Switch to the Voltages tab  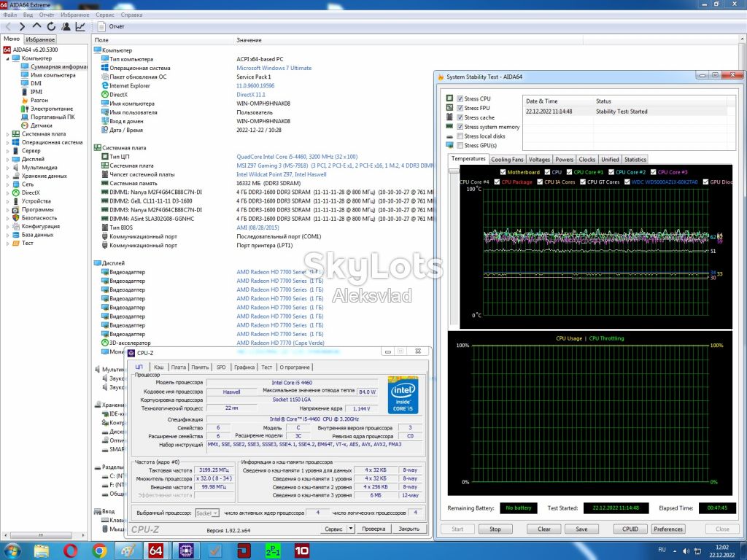539,160
